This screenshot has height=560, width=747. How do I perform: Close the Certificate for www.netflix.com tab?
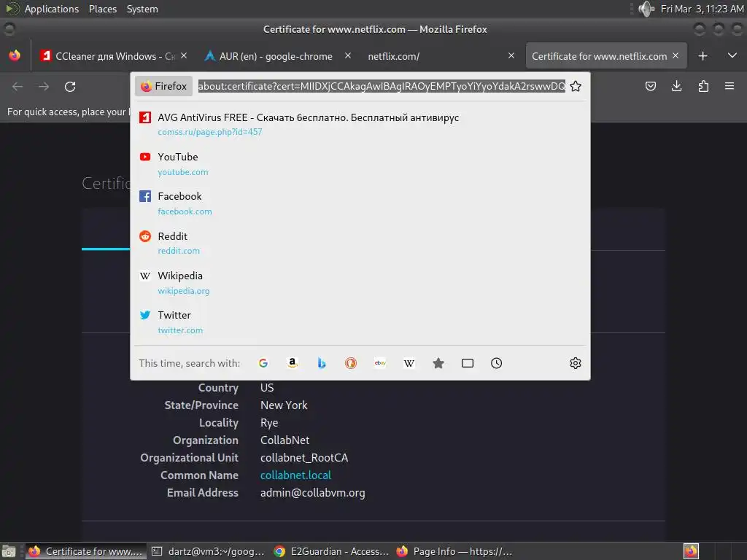tap(676, 55)
